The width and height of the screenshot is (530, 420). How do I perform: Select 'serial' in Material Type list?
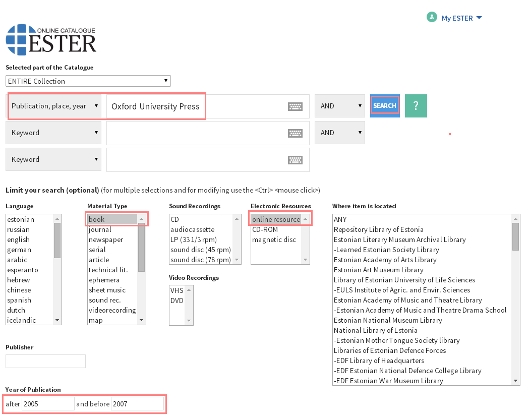point(112,250)
